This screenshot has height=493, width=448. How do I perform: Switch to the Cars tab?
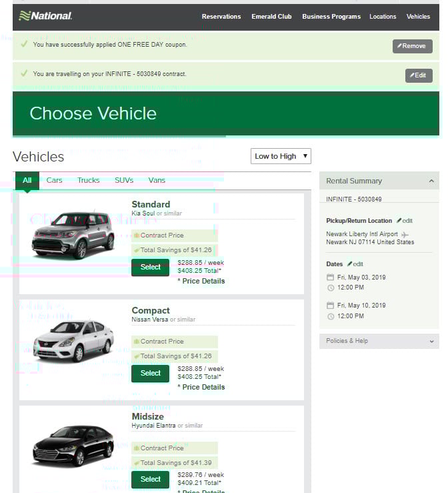point(55,180)
